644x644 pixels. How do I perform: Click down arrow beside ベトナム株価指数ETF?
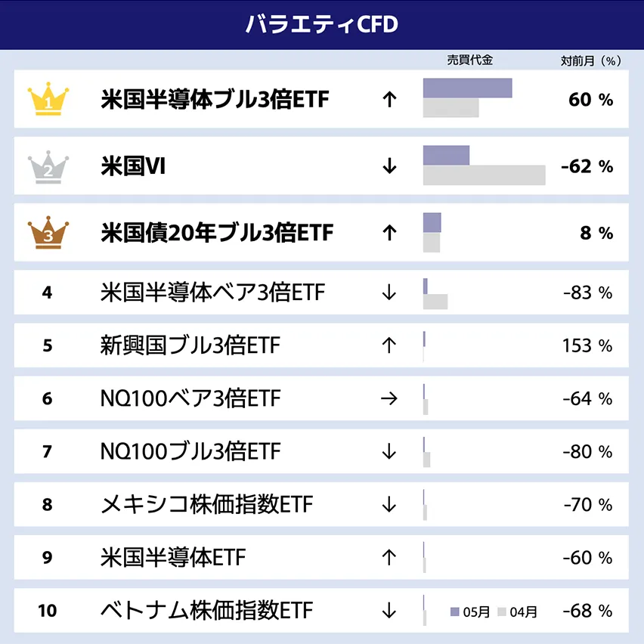pos(389,611)
